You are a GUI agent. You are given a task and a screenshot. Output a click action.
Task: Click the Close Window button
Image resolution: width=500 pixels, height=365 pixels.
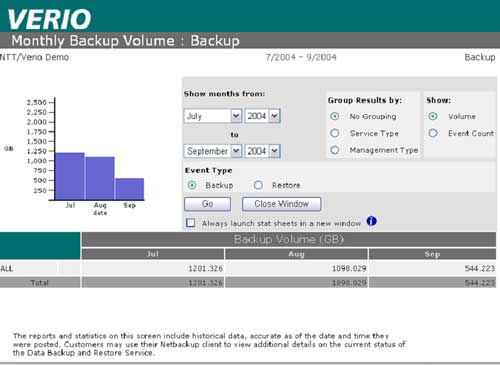tap(281, 204)
